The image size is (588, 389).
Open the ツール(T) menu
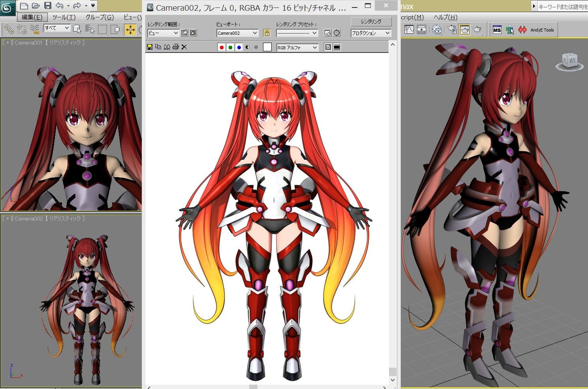(64, 17)
